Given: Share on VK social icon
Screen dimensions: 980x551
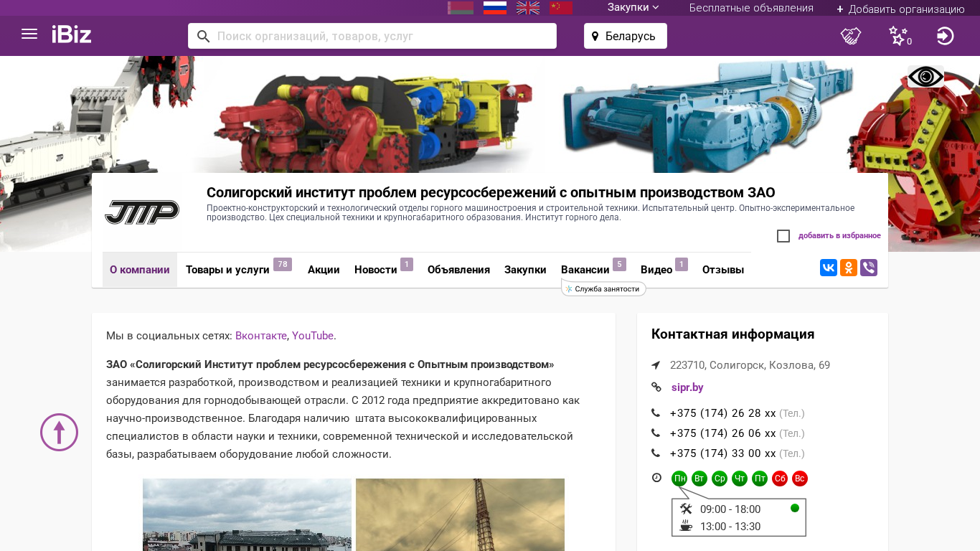Looking at the screenshot, I should [829, 268].
